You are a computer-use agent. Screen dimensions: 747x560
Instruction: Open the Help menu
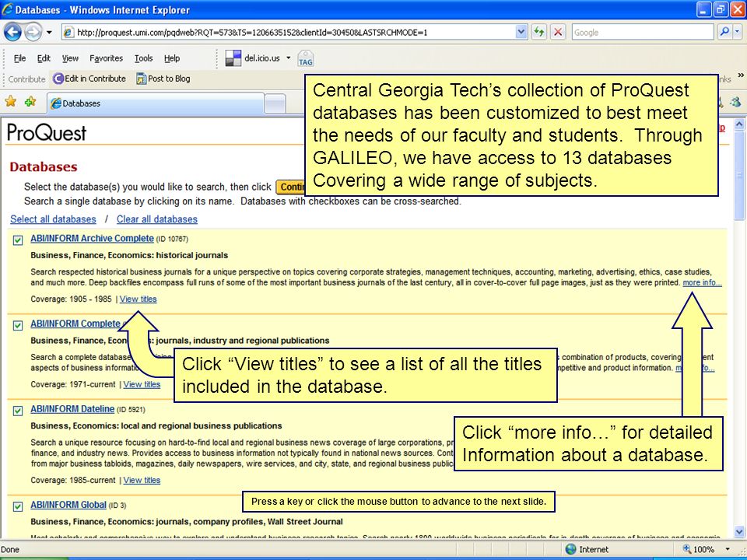(x=172, y=58)
